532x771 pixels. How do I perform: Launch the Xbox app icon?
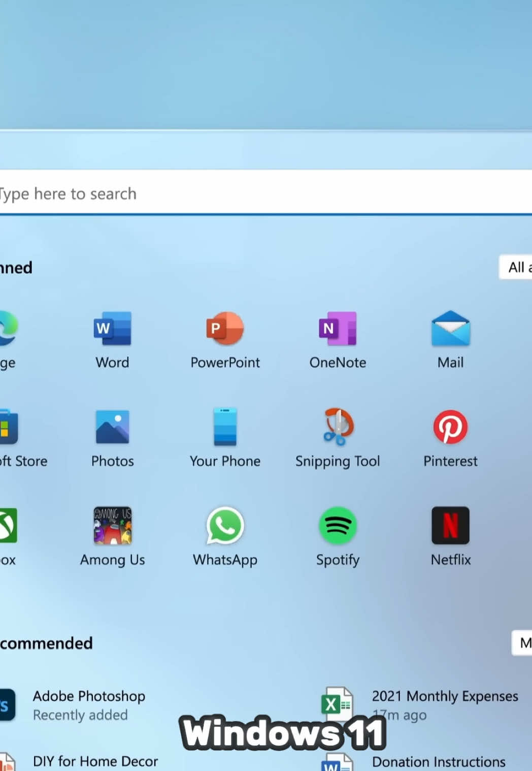[8, 526]
